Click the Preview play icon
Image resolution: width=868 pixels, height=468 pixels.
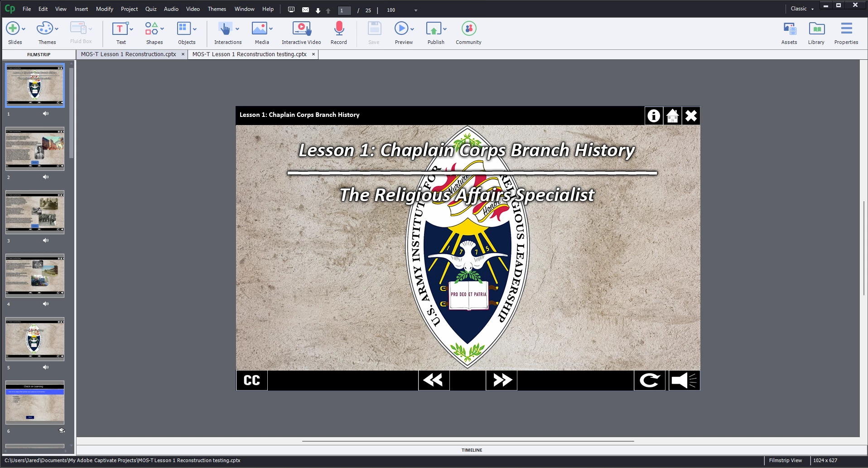pyautogui.click(x=401, y=29)
